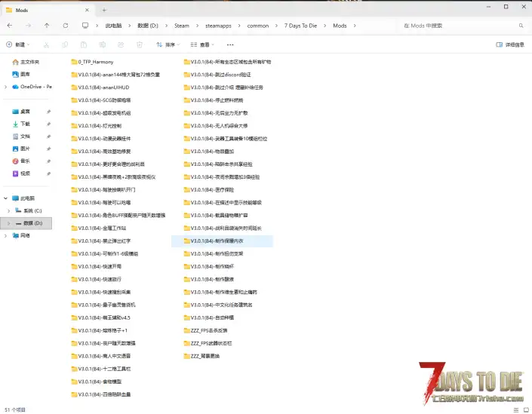Click the Cut scissors icon
Screen dimensions: 532x414
pos(47,44)
